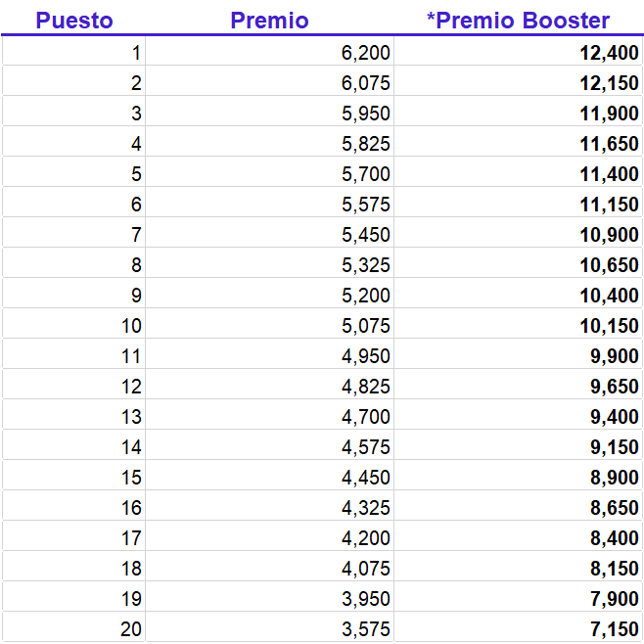Select the booster cell 7,900
The height and width of the screenshot is (644, 644).
click(519, 597)
